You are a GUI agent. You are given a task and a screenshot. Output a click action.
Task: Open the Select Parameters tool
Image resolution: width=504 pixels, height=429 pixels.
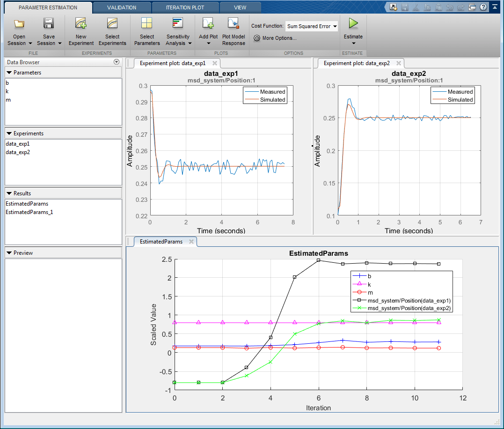point(147,24)
